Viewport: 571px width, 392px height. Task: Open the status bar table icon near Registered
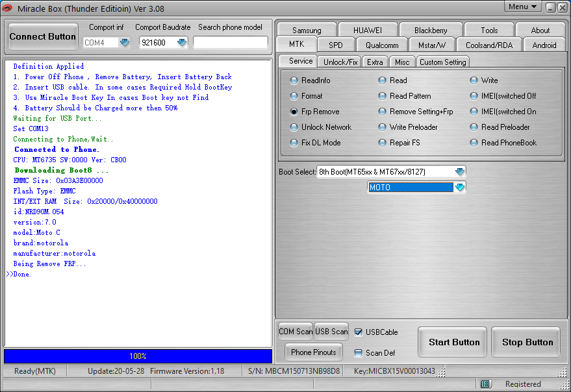tap(485, 384)
